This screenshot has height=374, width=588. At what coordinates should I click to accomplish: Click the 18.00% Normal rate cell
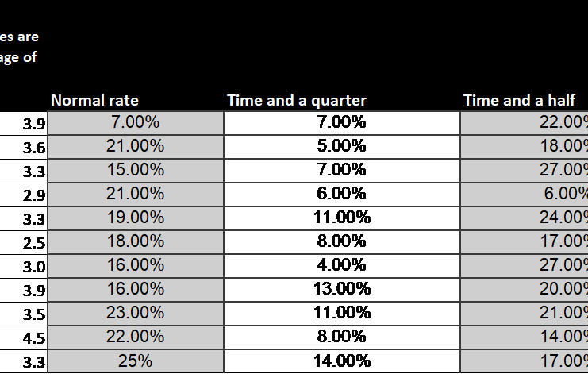point(136,242)
